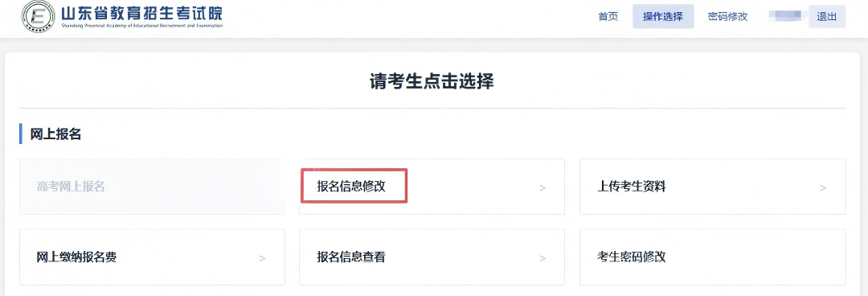The height and width of the screenshot is (296, 868).
Task: Click the 网上报名 section title
Action: pos(56,134)
